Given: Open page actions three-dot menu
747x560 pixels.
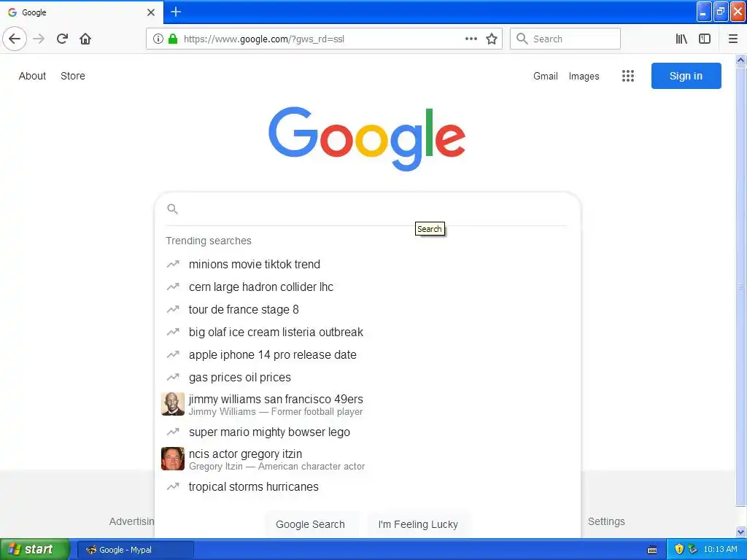Looking at the screenshot, I should [471, 39].
